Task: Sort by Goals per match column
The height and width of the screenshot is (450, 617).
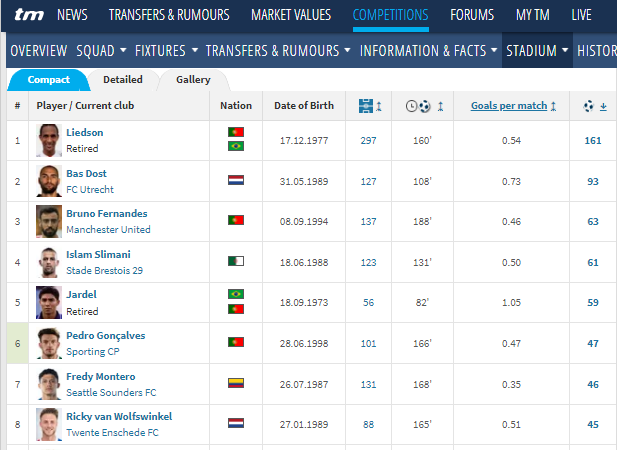Action: 508,105
